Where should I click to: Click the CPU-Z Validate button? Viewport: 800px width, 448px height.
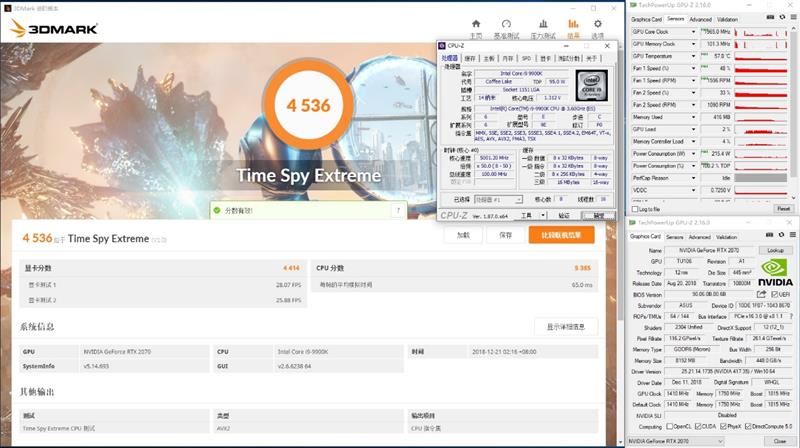564,215
